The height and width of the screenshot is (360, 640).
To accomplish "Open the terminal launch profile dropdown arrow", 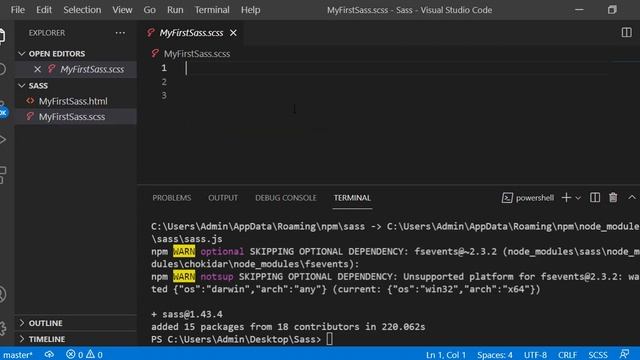I will (x=578, y=198).
